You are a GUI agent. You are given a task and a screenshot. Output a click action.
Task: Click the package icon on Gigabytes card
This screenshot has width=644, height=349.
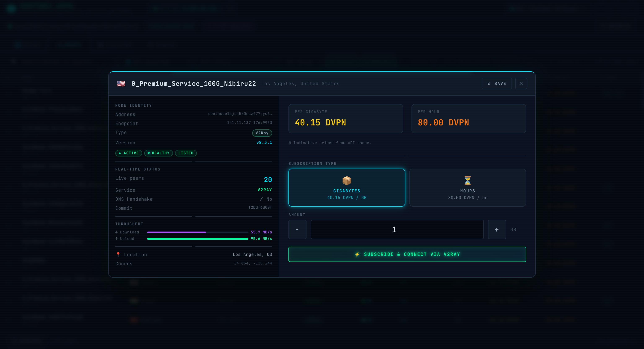point(347,180)
